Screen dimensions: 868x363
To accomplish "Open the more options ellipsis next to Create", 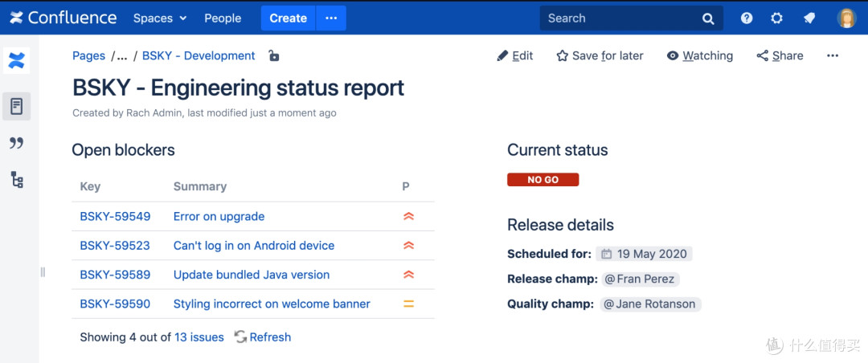I will click(x=331, y=18).
